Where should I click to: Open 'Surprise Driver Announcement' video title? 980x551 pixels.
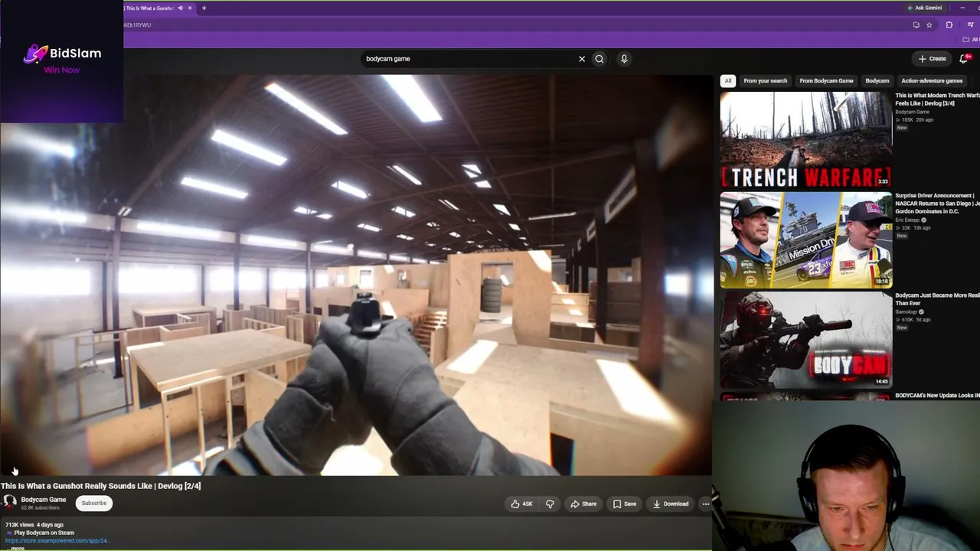point(937,203)
